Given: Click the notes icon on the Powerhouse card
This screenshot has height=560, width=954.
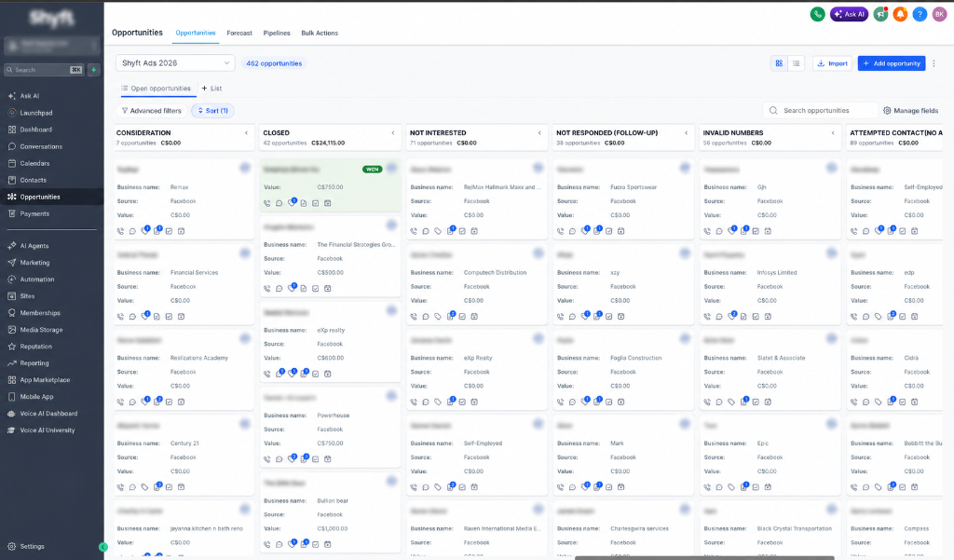Looking at the screenshot, I should coord(304,459).
